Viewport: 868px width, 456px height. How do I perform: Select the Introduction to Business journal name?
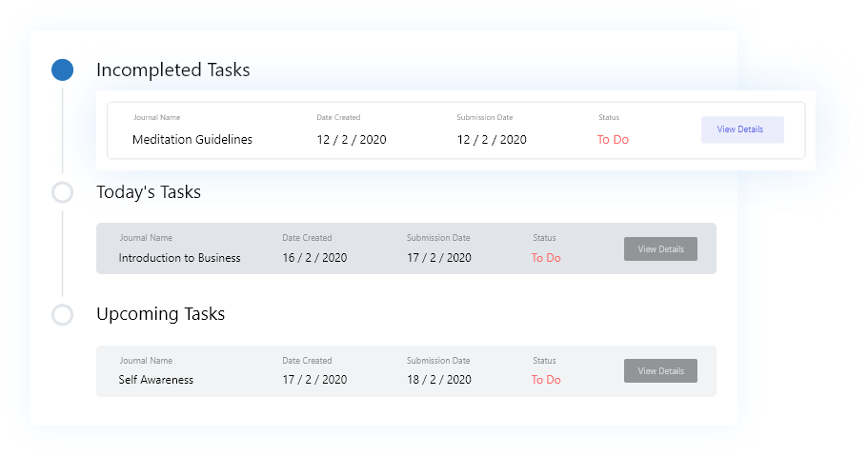point(179,258)
